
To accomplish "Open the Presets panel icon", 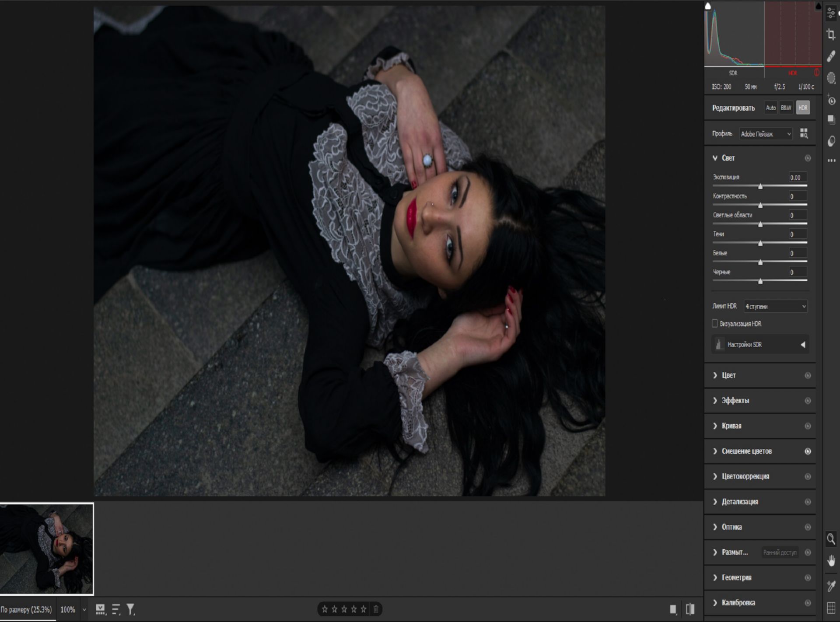I will 831,141.
